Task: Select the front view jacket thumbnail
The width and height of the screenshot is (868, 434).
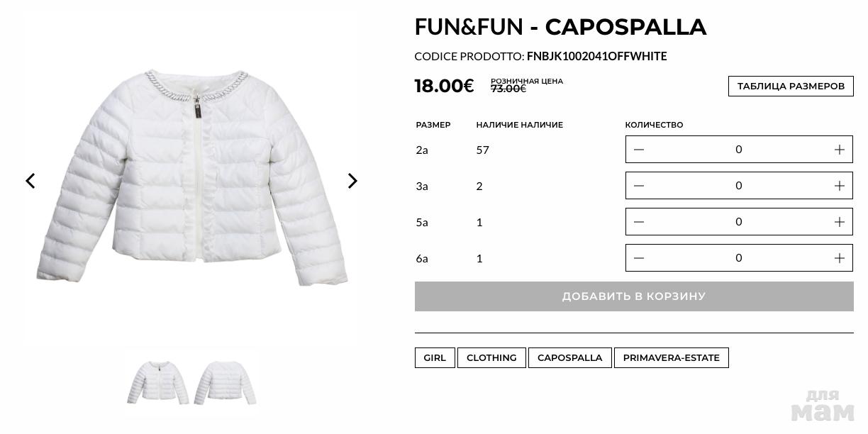Action: click(x=158, y=382)
